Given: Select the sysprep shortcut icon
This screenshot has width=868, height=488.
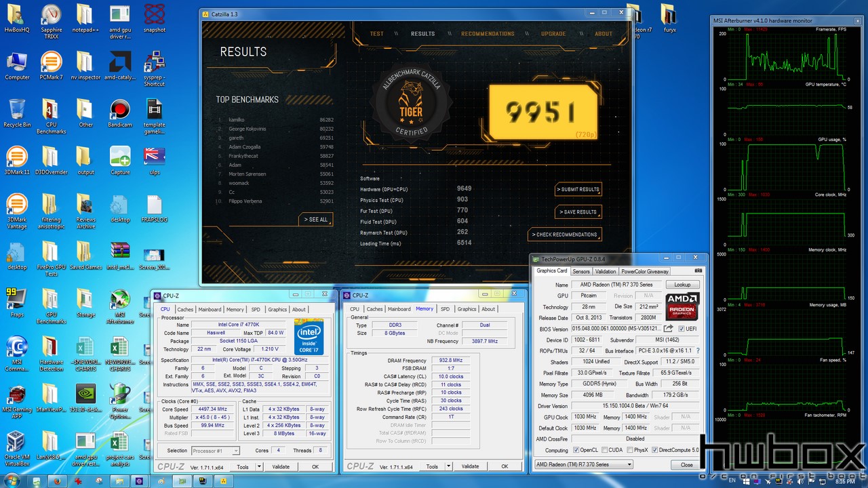Looking at the screenshot, I should click(155, 69).
